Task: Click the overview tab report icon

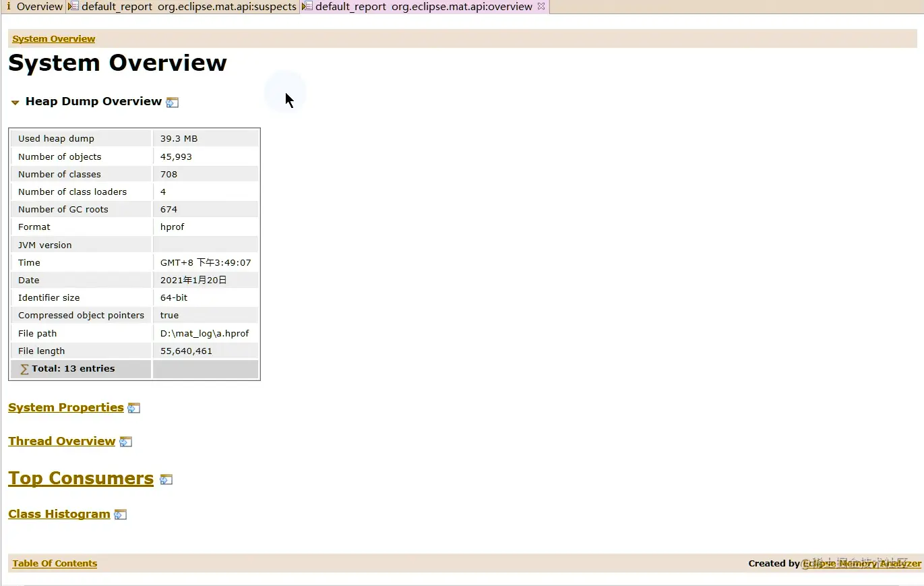Action: 307,6
